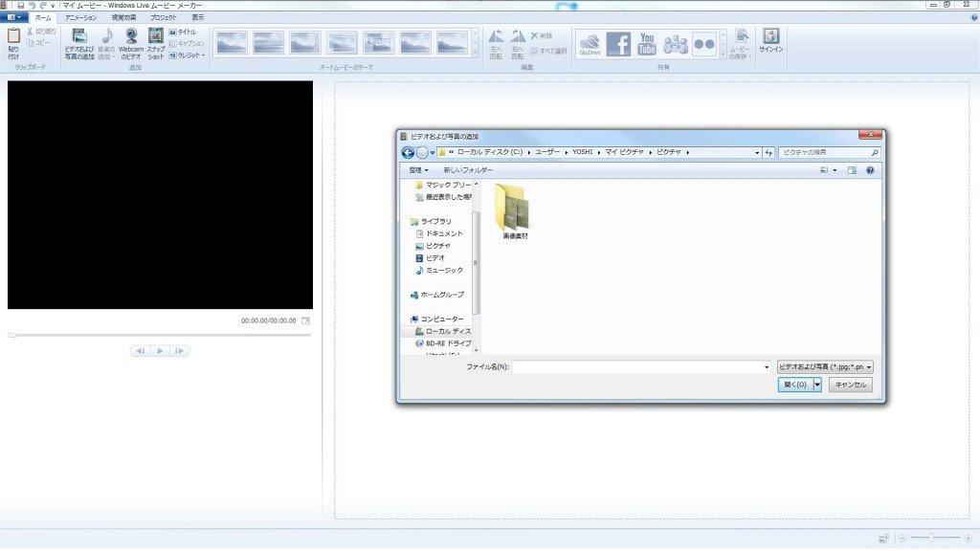Expand the sharing services gallery arrow
980x551 pixels.
(x=723, y=55)
